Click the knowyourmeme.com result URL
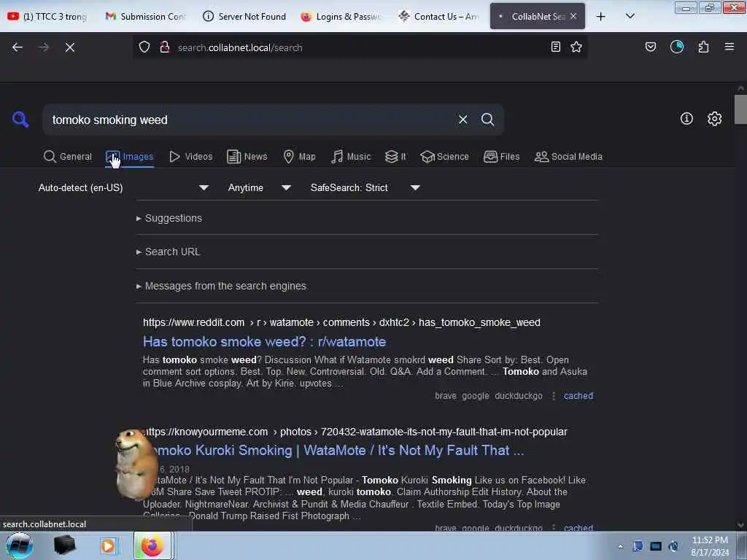 pyautogui.click(x=355, y=432)
